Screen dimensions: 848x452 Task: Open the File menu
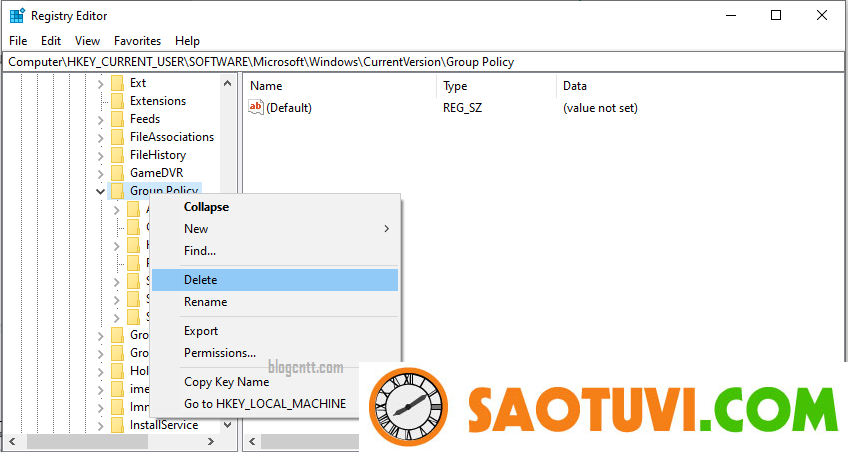pyautogui.click(x=18, y=41)
